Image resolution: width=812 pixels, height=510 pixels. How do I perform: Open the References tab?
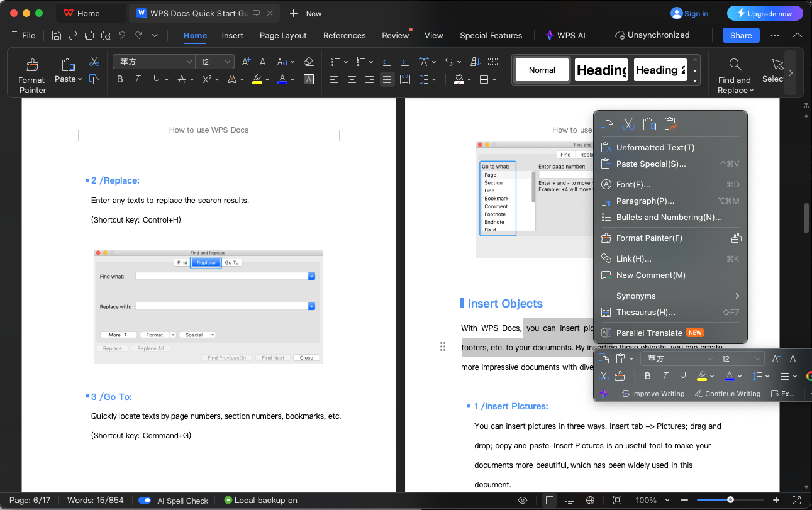[x=344, y=35]
